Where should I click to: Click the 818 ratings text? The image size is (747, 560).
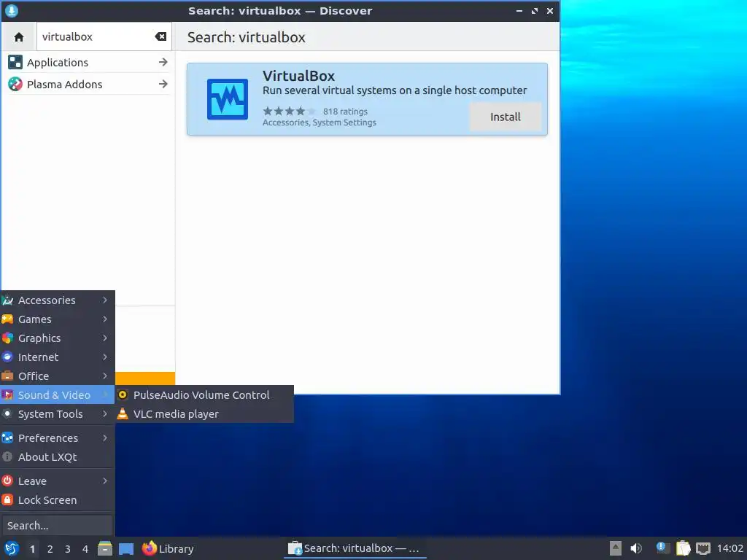click(345, 112)
